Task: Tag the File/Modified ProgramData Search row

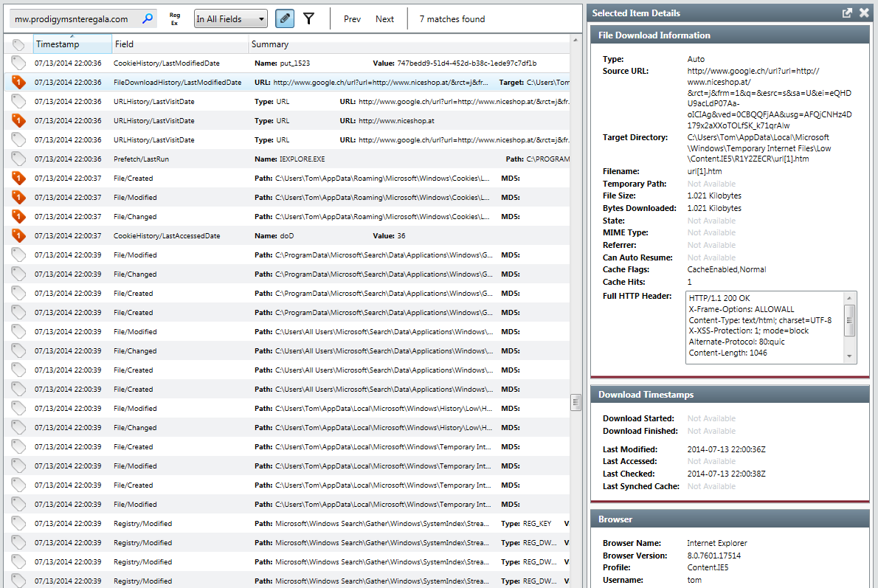Action: point(18,255)
